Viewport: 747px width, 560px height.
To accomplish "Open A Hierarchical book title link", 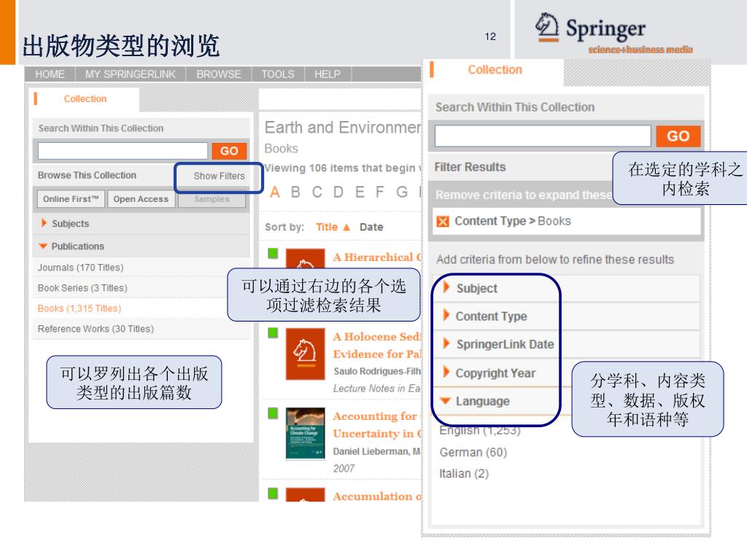I will 377,257.
